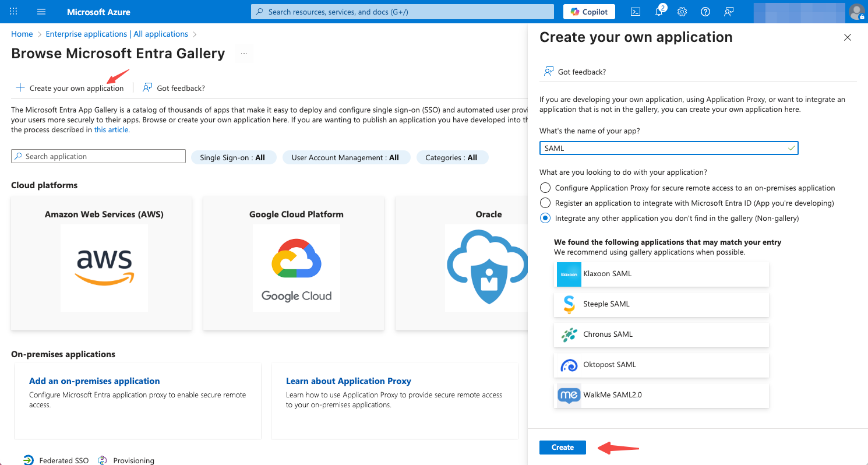Open the Categories filter
Image resolution: width=868 pixels, height=465 pixels.
pyautogui.click(x=452, y=157)
